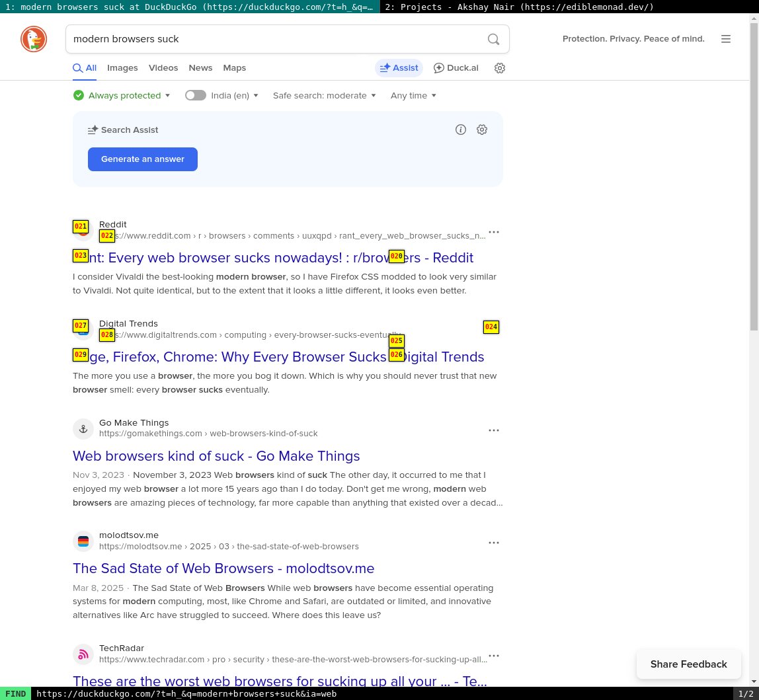Toggle the India (en) region switch
759x700 pixels.
point(196,95)
